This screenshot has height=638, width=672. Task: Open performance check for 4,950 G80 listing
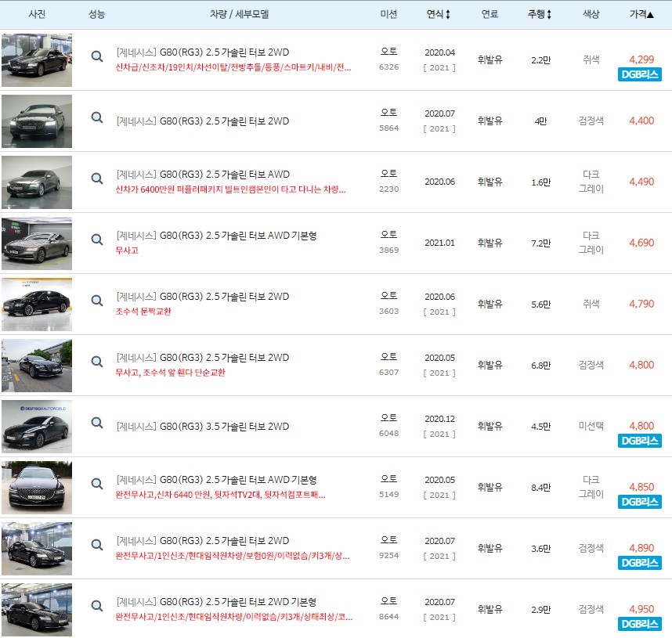point(97,605)
